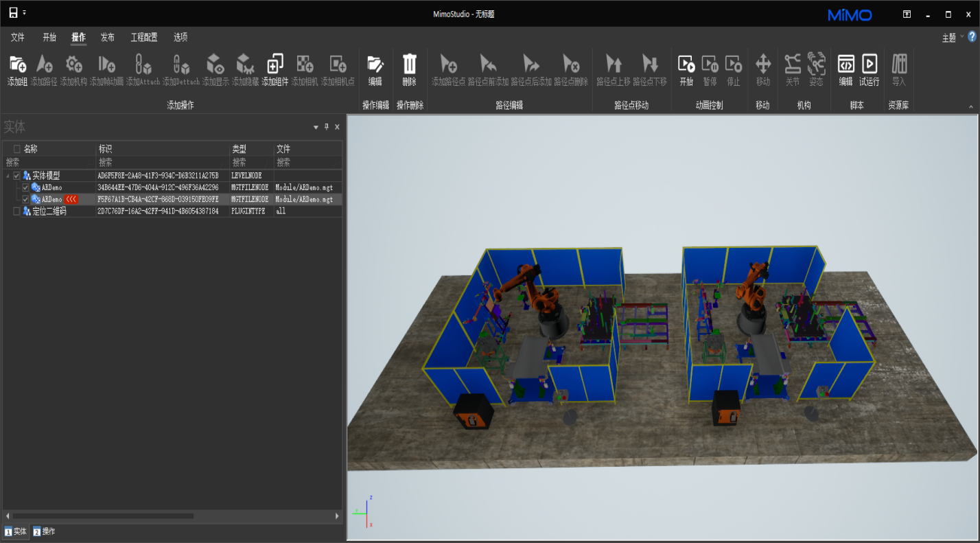The image size is (980, 543).
Task: Switch to the 发布 ribbon tab
Action: (108, 37)
